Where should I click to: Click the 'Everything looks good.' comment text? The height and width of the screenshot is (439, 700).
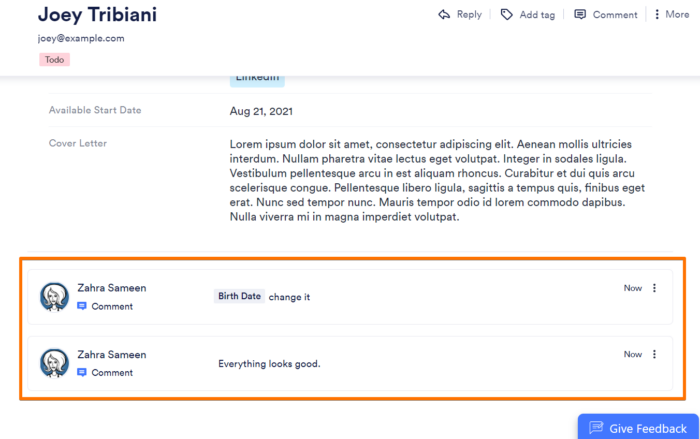269,363
